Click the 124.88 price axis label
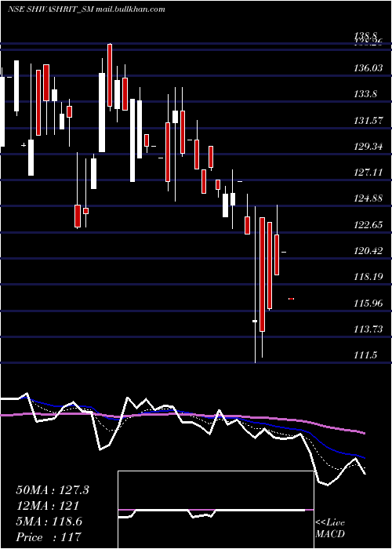This screenshot has width=392, height=549. (x=368, y=198)
